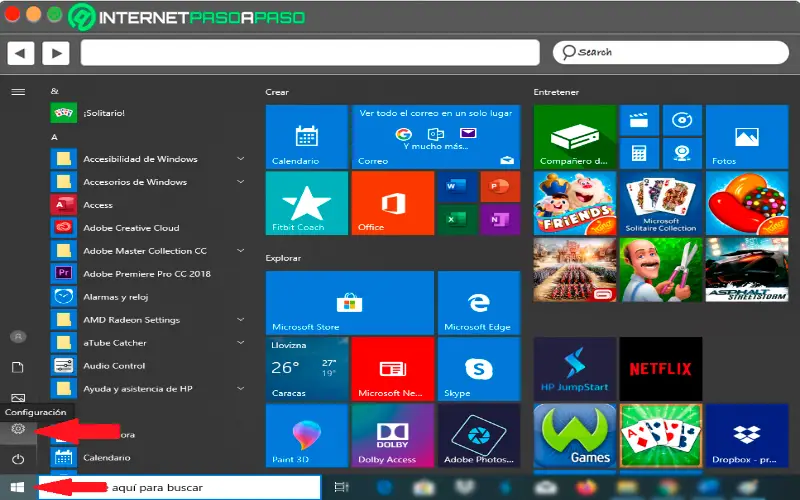Open the Microsoft Edge tile
The image size is (800, 500).
479,303
